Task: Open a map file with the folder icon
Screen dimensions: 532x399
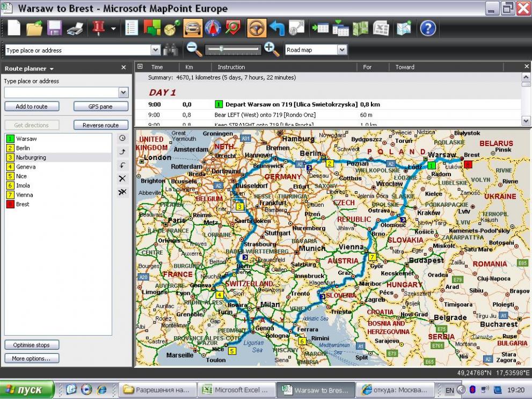Action: coord(34,28)
